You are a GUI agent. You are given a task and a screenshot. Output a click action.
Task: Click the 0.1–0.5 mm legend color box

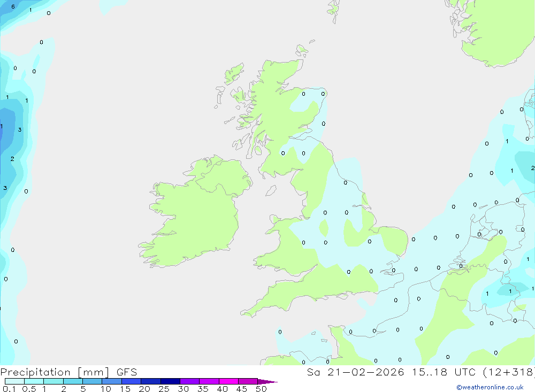coord(14,381)
